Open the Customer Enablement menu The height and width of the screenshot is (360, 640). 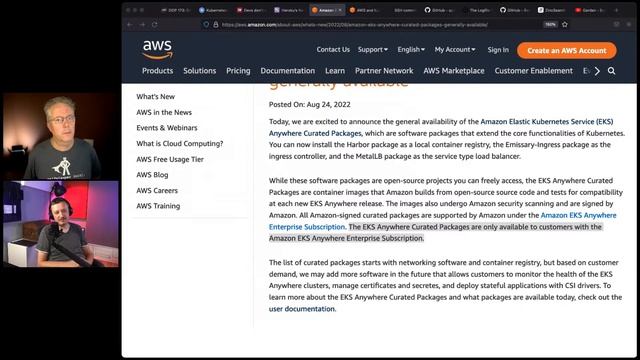click(533, 71)
